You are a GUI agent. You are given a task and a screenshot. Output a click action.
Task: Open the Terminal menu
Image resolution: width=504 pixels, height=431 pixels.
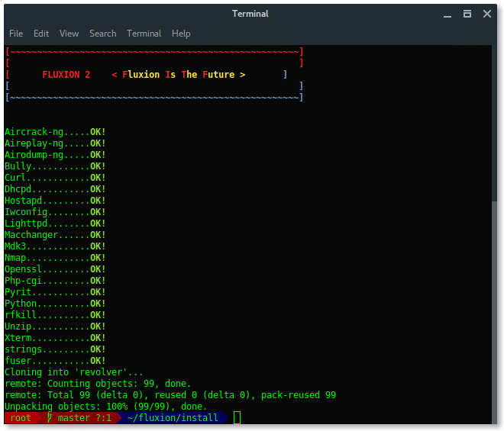(144, 34)
